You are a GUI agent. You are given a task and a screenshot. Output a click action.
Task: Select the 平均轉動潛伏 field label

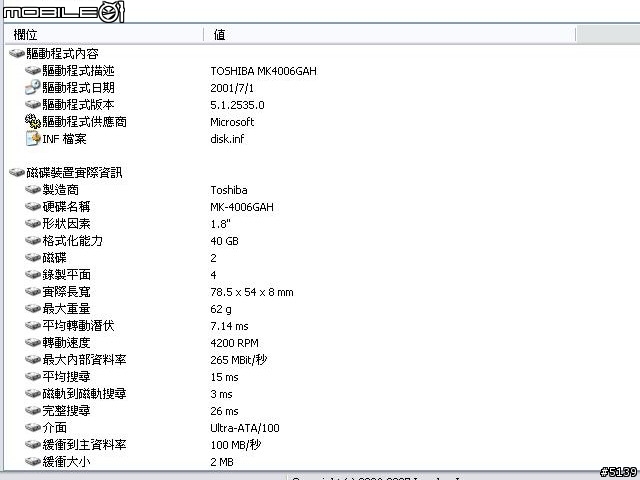[78, 325]
